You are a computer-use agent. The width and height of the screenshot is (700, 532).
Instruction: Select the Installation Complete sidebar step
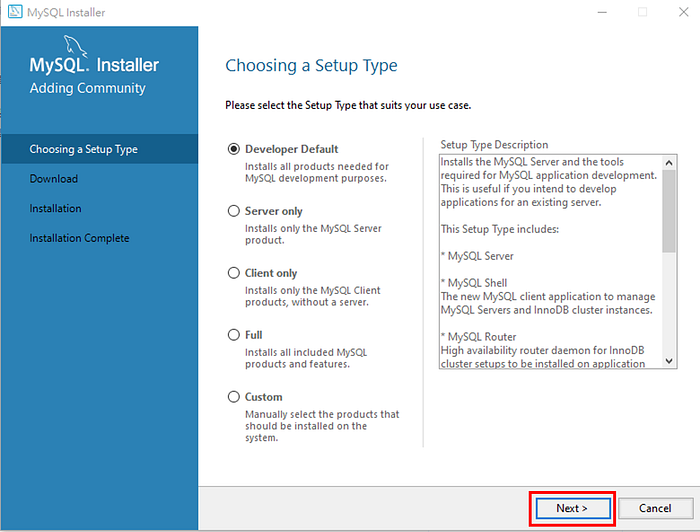79,238
